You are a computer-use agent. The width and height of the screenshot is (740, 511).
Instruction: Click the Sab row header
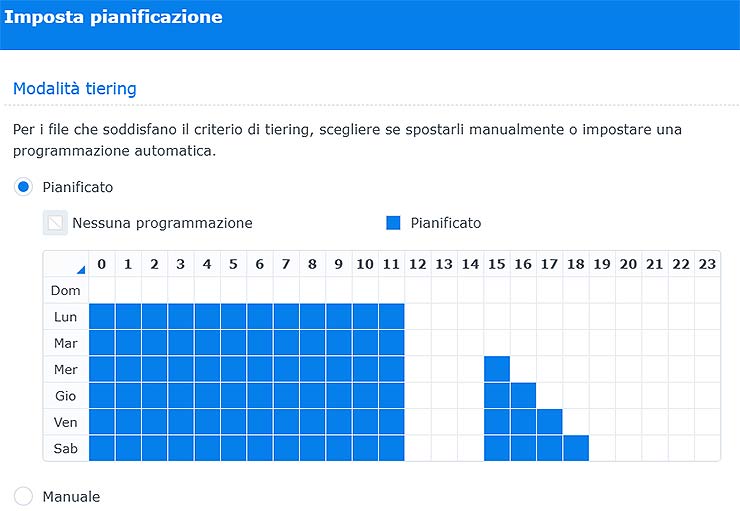pyautogui.click(x=66, y=448)
